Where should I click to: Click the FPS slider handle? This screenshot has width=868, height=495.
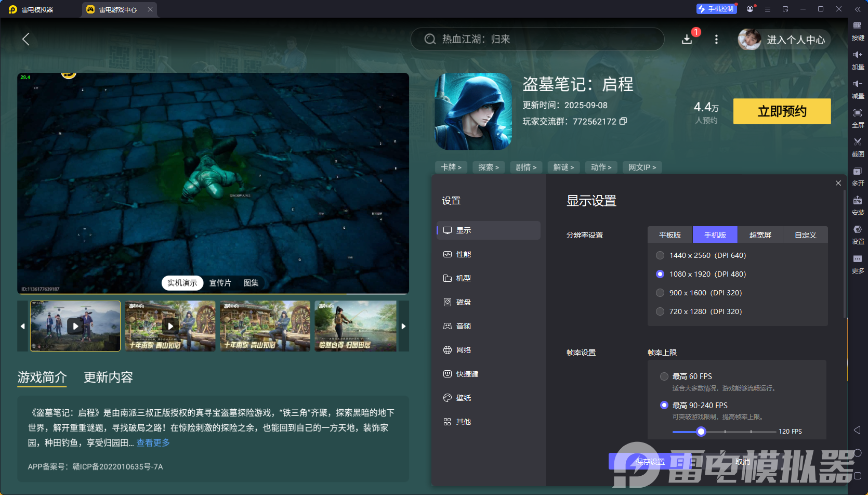[x=701, y=431]
